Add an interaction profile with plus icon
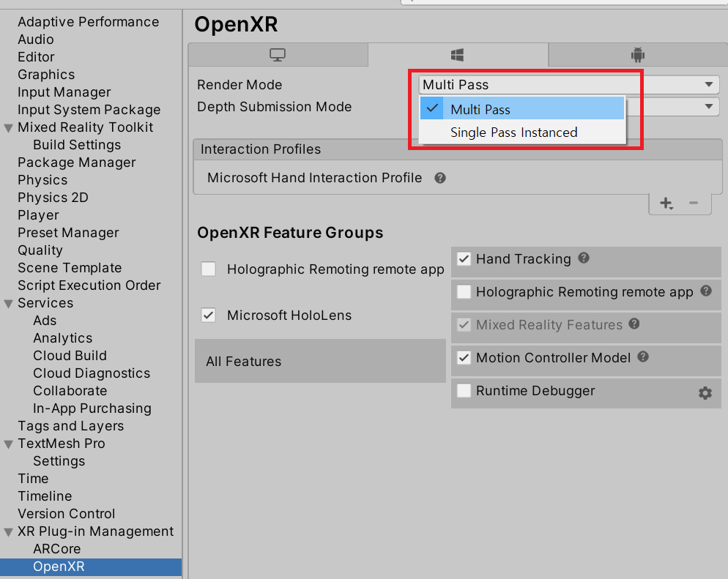This screenshot has height=579, width=728. [666, 203]
